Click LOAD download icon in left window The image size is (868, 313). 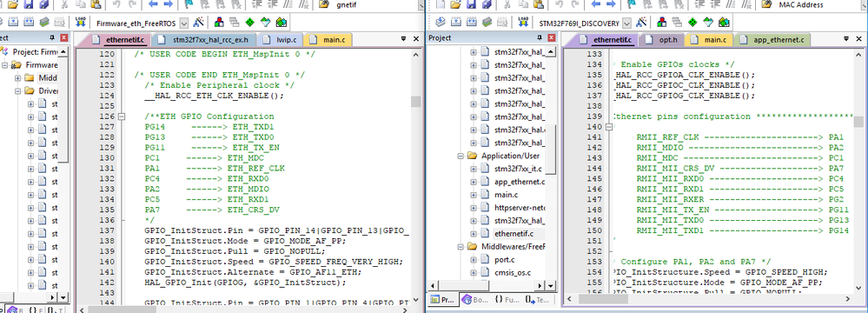tap(81, 23)
